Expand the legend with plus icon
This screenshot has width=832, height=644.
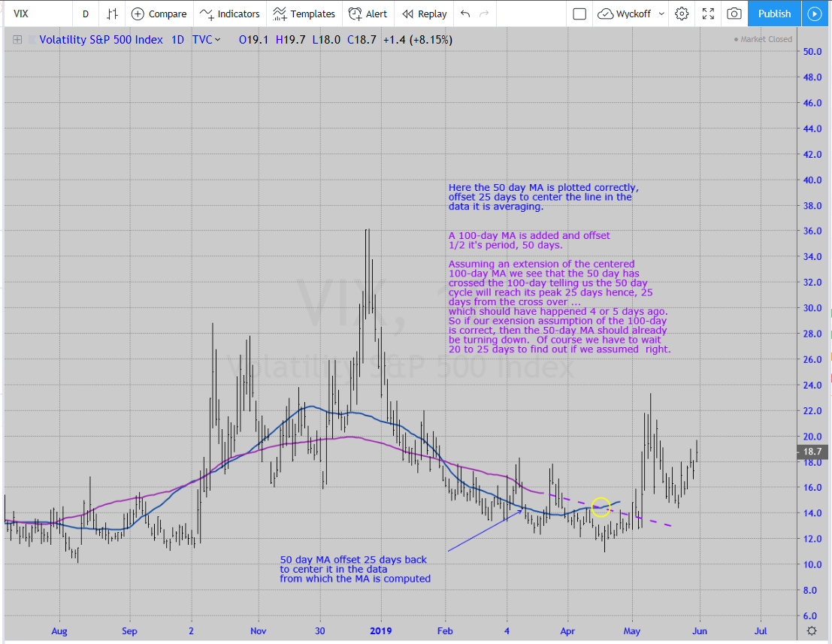coord(17,40)
